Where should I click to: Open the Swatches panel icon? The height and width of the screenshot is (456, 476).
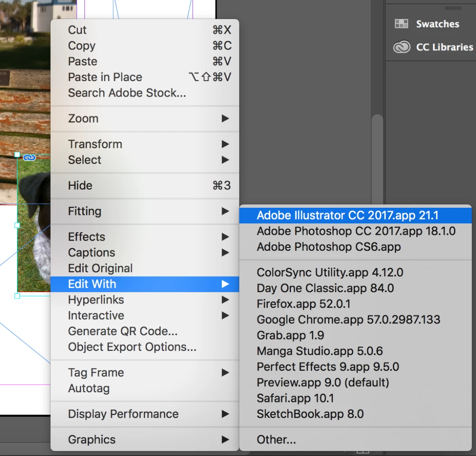pos(401,24)
